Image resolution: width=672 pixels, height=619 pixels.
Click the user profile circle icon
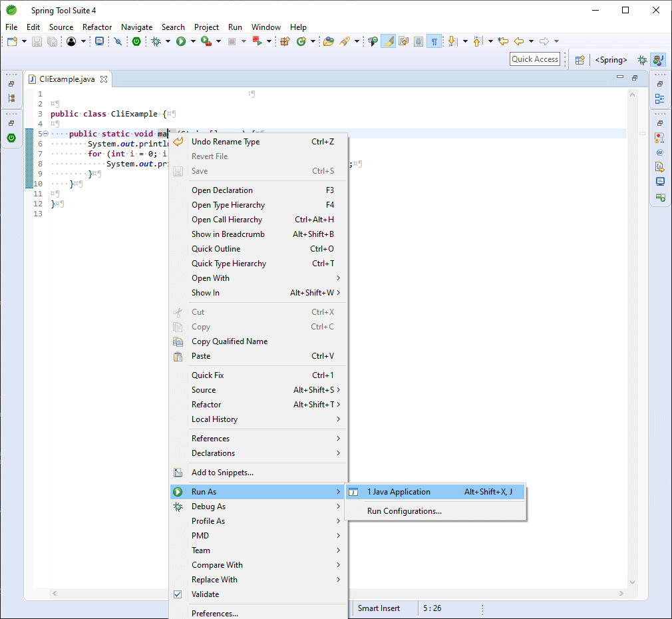71,41
